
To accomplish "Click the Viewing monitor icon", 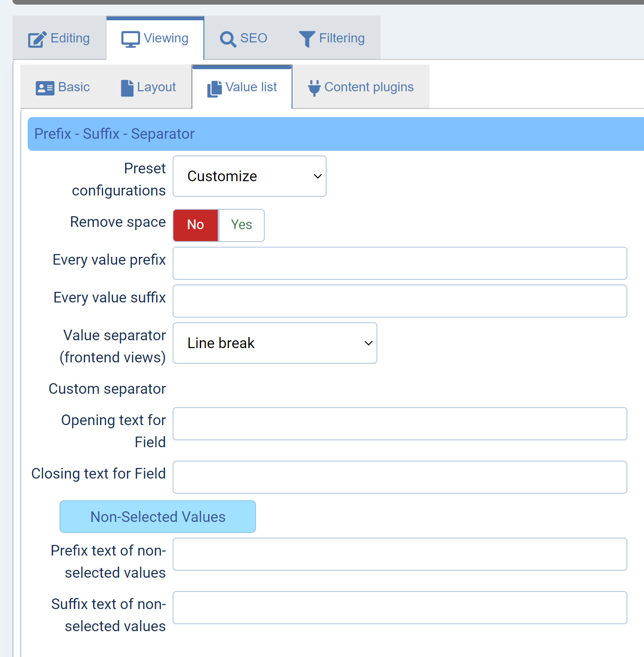I will [131, 39].
